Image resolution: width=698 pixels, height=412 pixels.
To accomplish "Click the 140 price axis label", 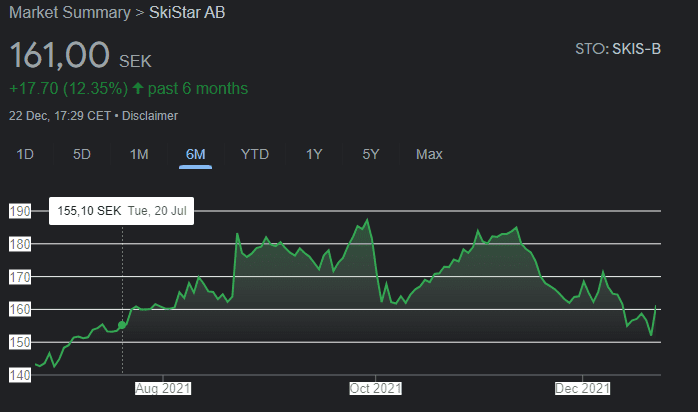I will pyautogui.click(x=20, y=375).
